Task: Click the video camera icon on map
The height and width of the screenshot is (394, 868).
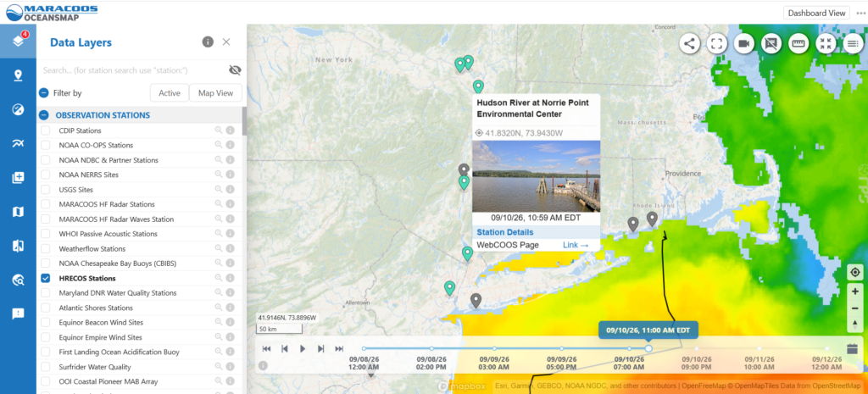Action: tap(744, 44)
